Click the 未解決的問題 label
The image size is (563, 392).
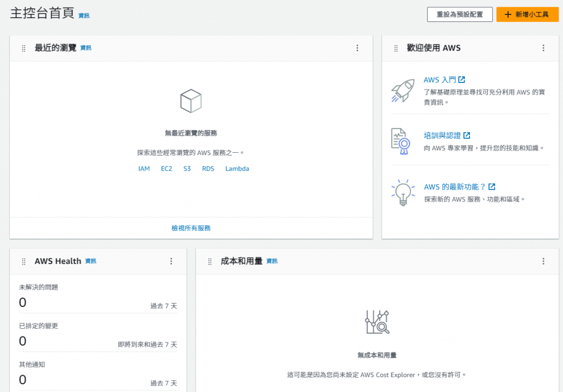38,287
